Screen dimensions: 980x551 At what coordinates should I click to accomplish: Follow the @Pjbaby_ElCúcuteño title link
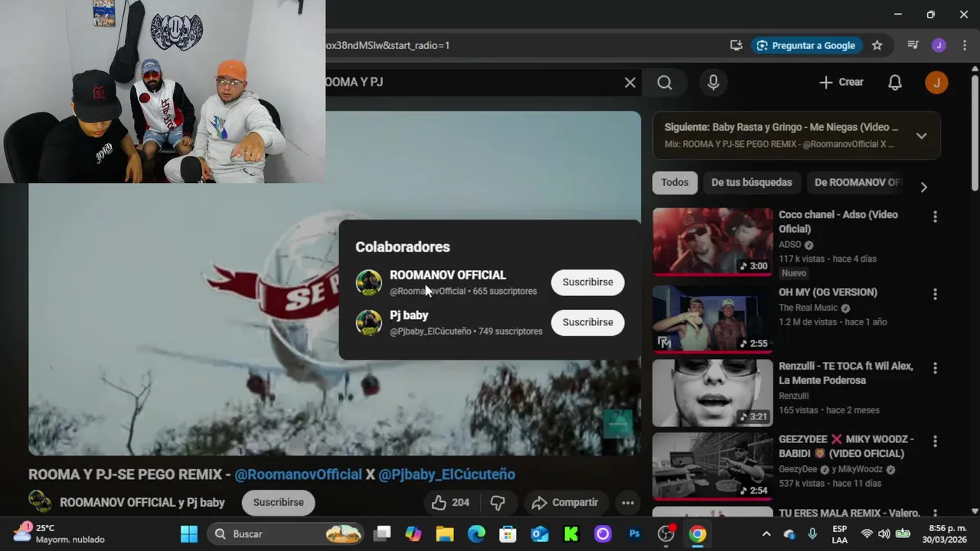(446, 474)
